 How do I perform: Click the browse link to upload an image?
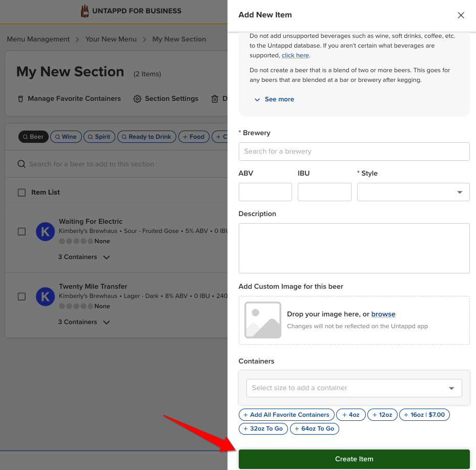(383, 314)
